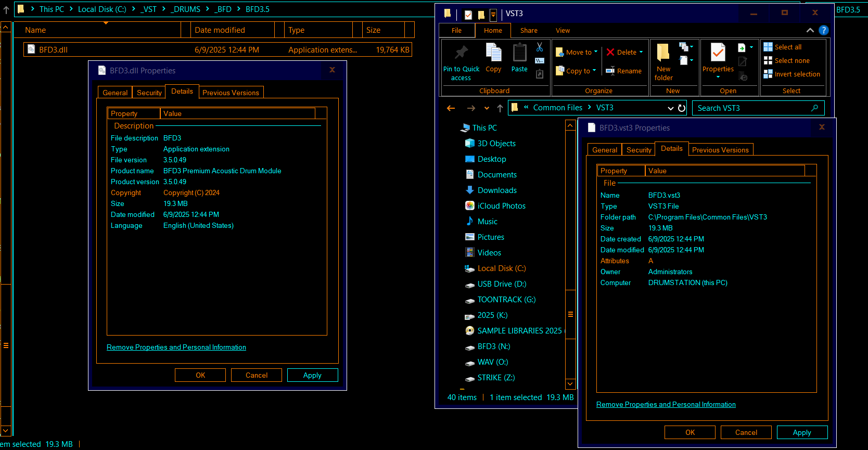Select BFD3.dll file row
868x450 pixels.
[x=218, y=50]
